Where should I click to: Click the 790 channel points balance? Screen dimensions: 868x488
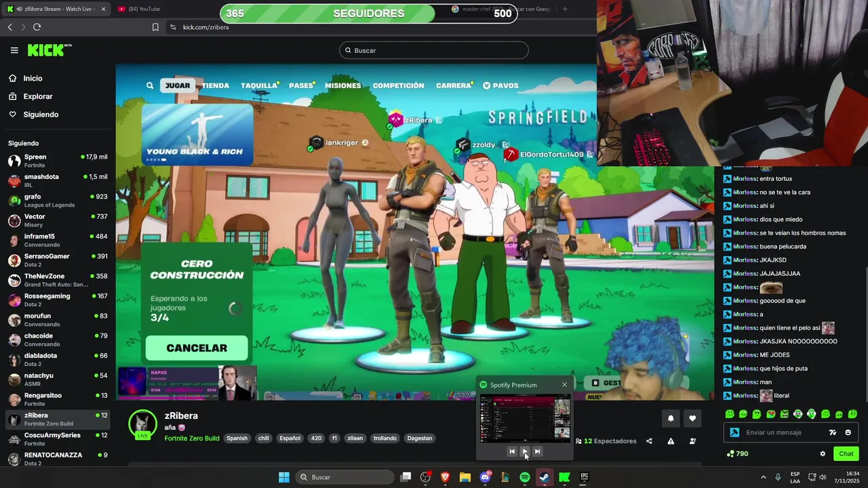click(737, 454)
